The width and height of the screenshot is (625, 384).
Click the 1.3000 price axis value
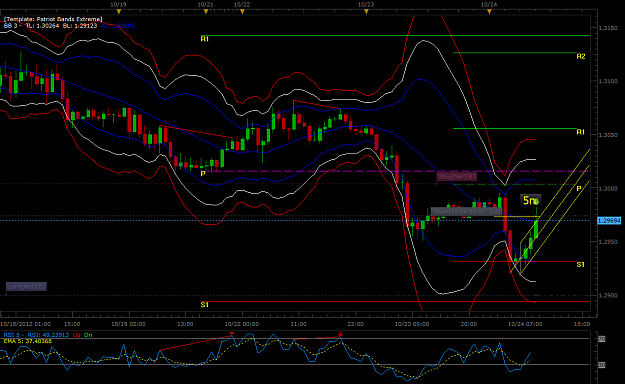609,188
